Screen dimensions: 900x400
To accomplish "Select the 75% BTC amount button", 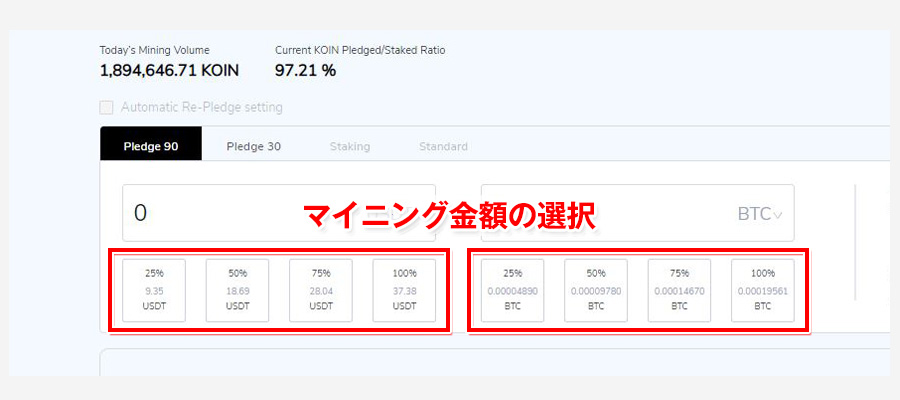I will pyautogui.click(x=680, y=291).
